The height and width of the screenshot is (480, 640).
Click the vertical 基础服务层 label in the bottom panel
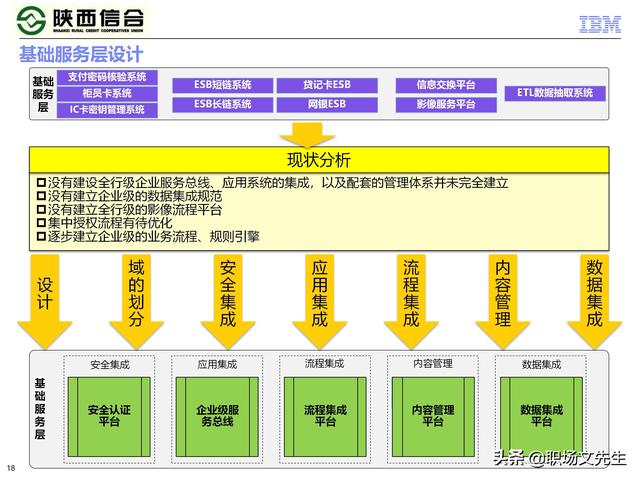40,409
